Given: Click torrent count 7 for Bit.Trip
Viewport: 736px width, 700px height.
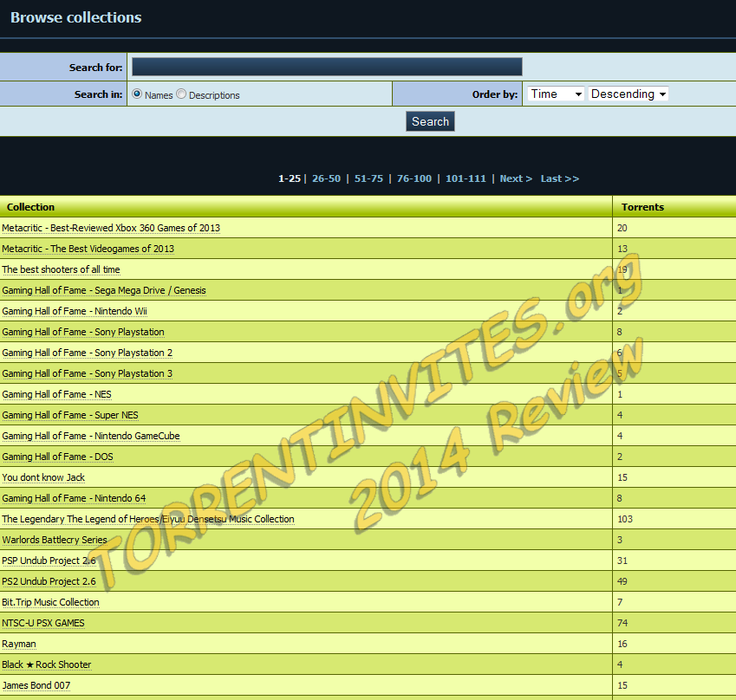Looking at the screenshot, I should [620, 602].
